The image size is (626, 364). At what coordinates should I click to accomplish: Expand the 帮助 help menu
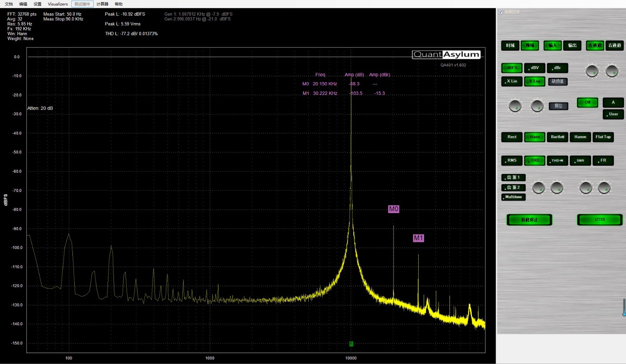coord(119,4)
